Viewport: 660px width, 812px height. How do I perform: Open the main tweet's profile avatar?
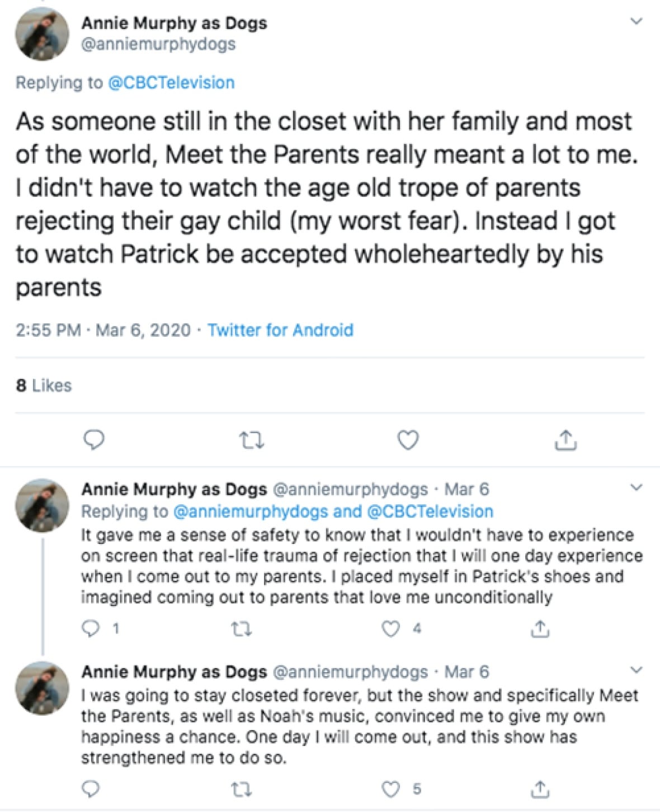42,34
